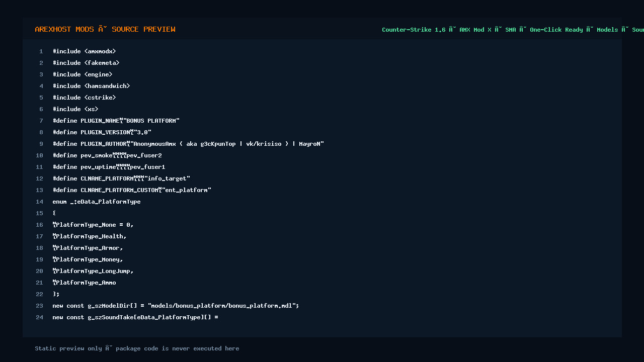The width and height of the screenshot is (644, 362).
Task: Click the PLUGIN_VERSION "3.0" define line
Action: pyautogui.click(x=102, y=132)
